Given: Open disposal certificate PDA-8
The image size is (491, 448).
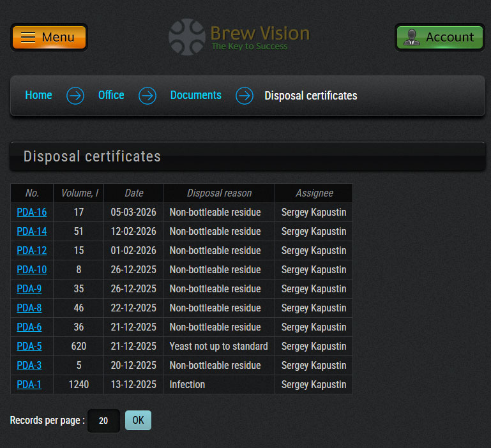Looking at the screenshot, I should pos(29,308).
